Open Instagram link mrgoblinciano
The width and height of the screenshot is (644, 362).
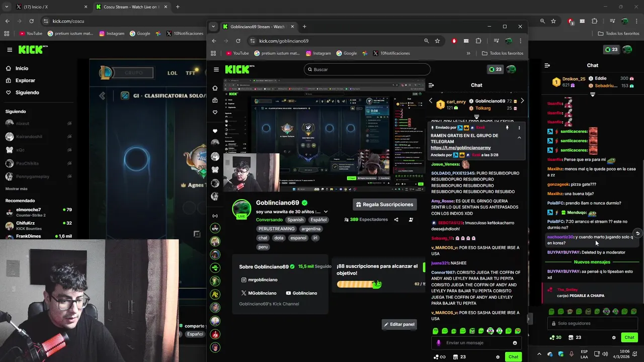(x=259, y=280)
